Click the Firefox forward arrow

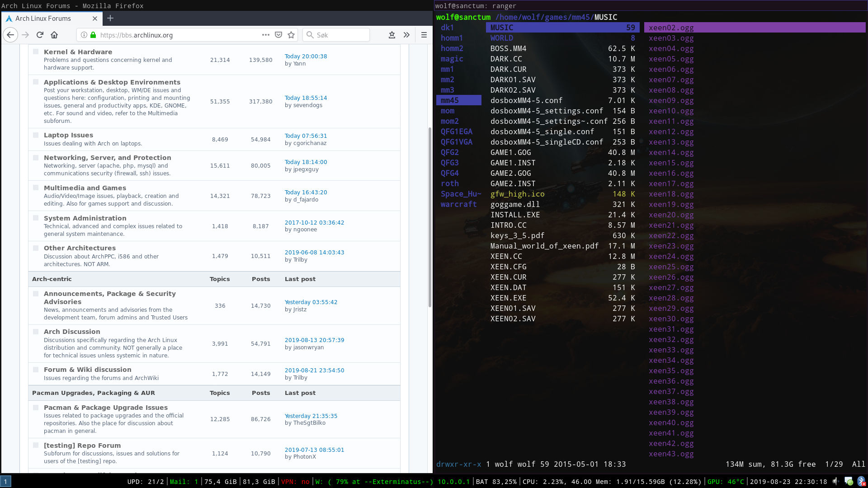pyautogui.click(x=25, y=35)
